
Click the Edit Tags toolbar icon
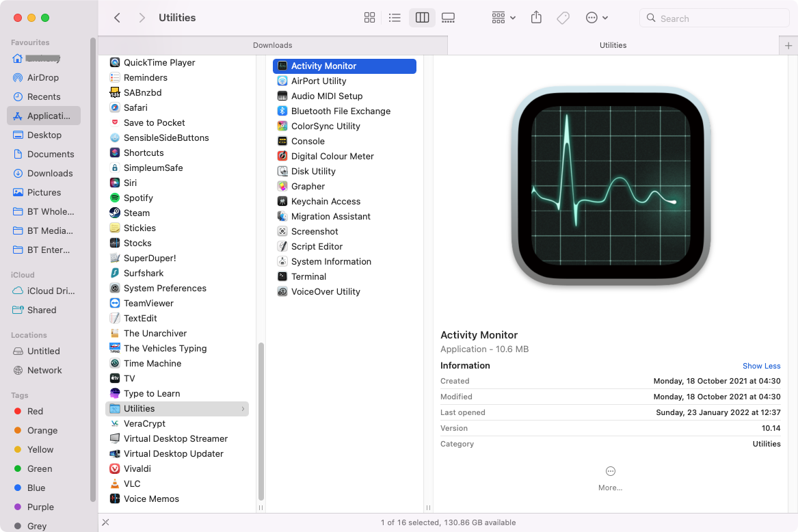tap(563, 18)
